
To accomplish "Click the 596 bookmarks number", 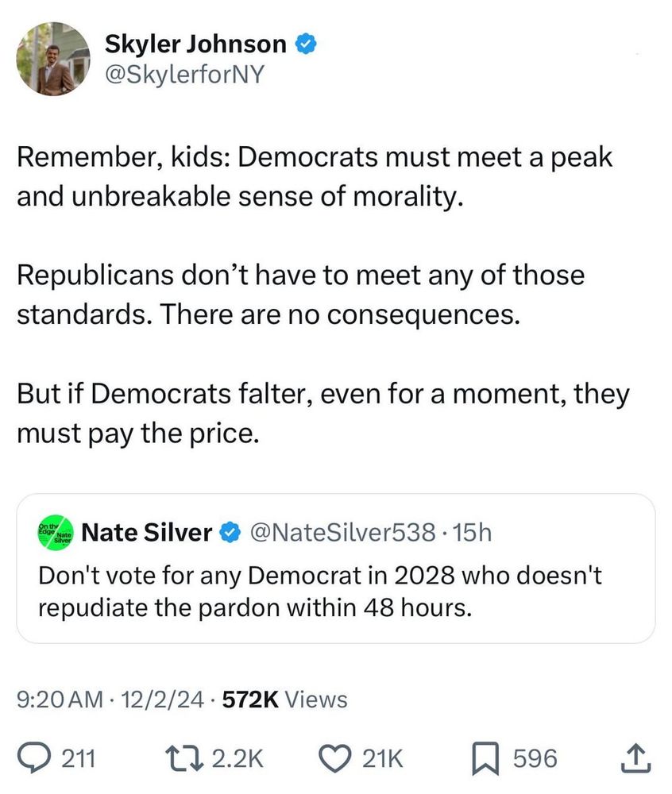I will coord(534,759).
